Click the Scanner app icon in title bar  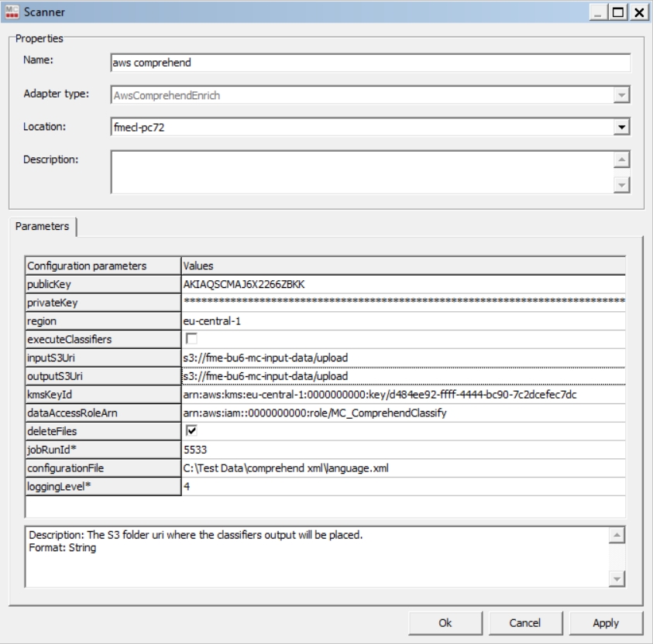click(x=11, y=12)
